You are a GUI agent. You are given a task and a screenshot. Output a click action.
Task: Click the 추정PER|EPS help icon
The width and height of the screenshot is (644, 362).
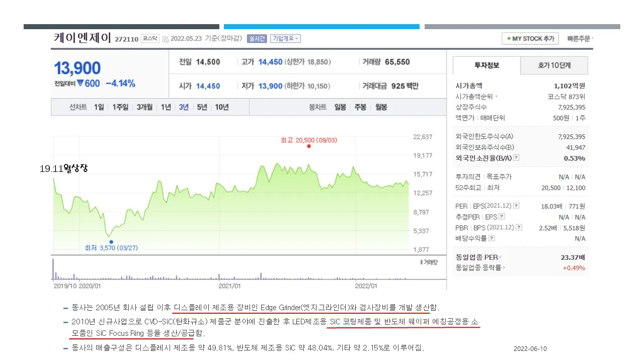tap(501, 217)
